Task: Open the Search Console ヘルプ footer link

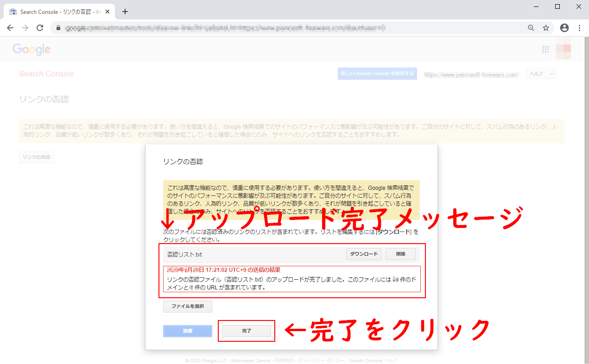Action: 373,360
